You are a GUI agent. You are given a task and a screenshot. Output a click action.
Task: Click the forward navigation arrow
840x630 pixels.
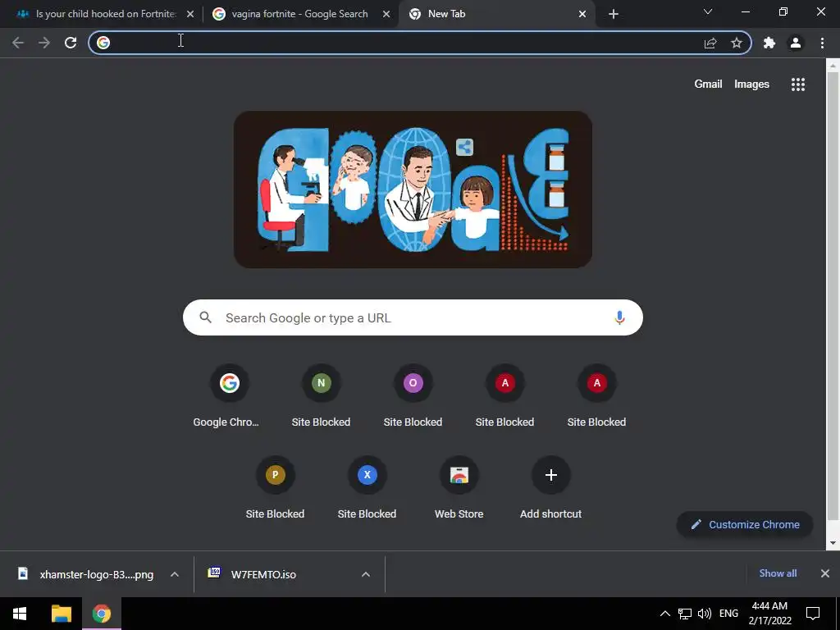pyautogui.click(x=44, y=43)
